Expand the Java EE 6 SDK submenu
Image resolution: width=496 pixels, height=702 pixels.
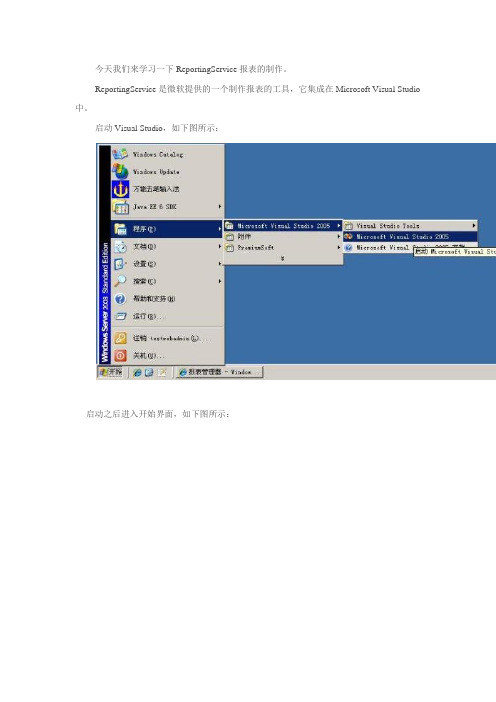click(x=167, y=206)
